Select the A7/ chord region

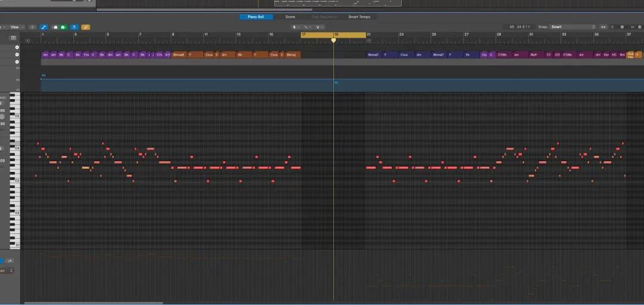point(167,55)
